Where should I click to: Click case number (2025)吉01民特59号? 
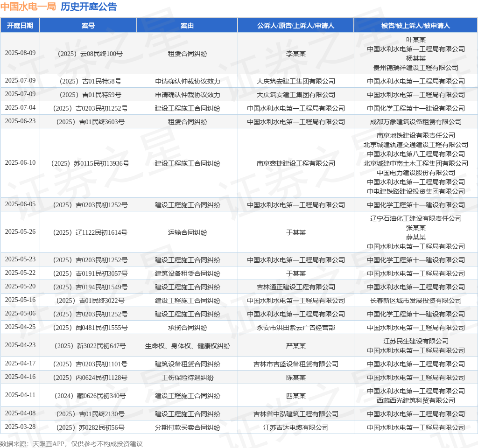pyautogui.click(x=90, y=95)
